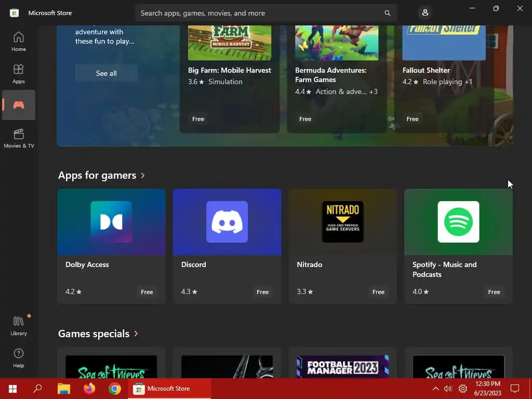Open Help from the sidebar
The height and width of the screenshot is (399, 532).
(x=19, y=358)
